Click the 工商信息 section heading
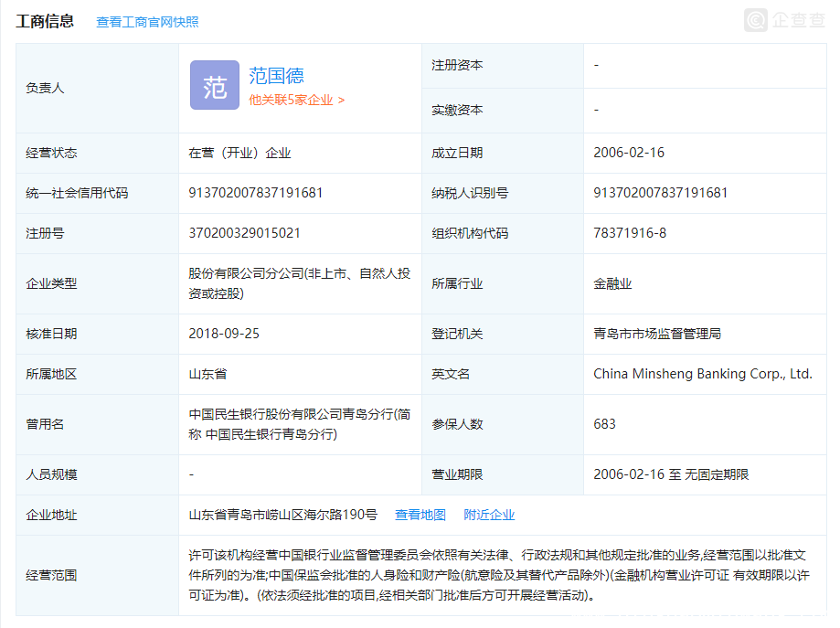This screenshot has width=840, height=628. coord(45,21)
